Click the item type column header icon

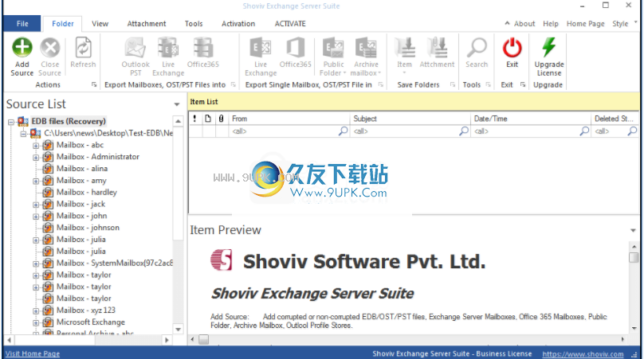(x=208, y=119)
